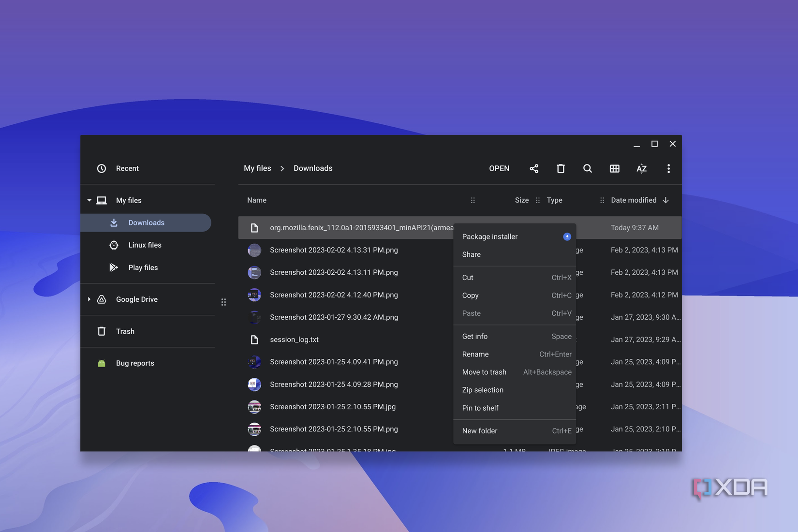Viewport: 798px width, 532px height.
Task: Click the Recent clock icon
Action: (102, 168)
